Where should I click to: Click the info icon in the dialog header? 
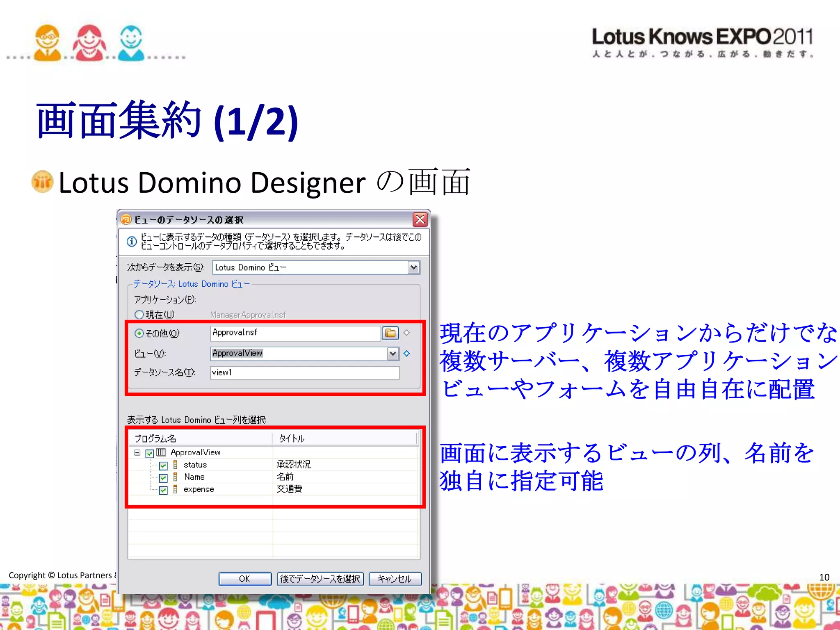click(131, 242)
